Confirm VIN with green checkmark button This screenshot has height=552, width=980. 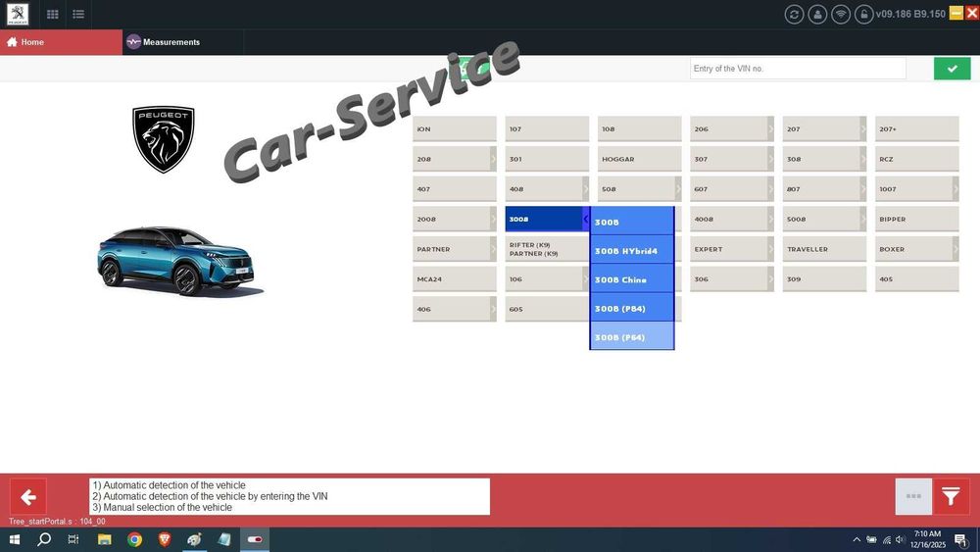coord(952,69)
